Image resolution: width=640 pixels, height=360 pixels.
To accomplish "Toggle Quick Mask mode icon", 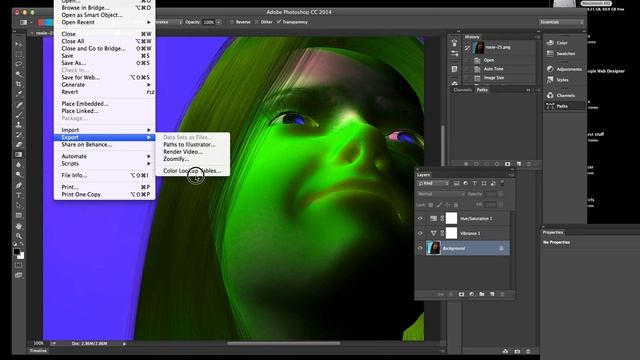I will pos(19,265).
